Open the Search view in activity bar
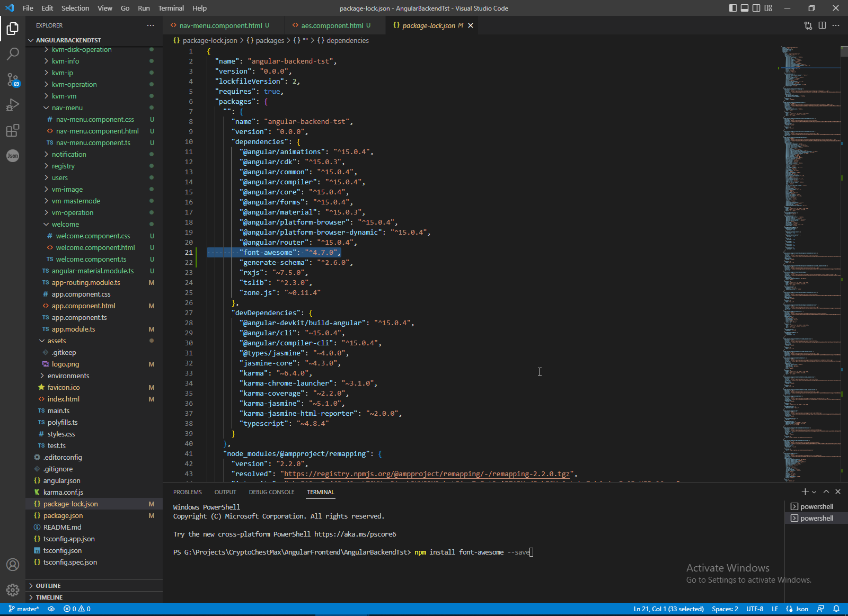848x616 pixels. point(13,53)
